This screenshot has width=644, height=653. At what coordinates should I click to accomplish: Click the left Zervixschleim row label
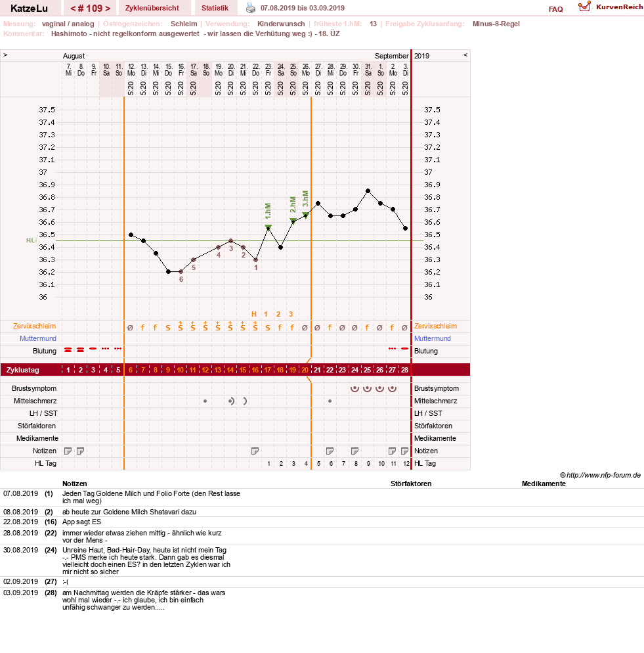click(x=34, y=326)
